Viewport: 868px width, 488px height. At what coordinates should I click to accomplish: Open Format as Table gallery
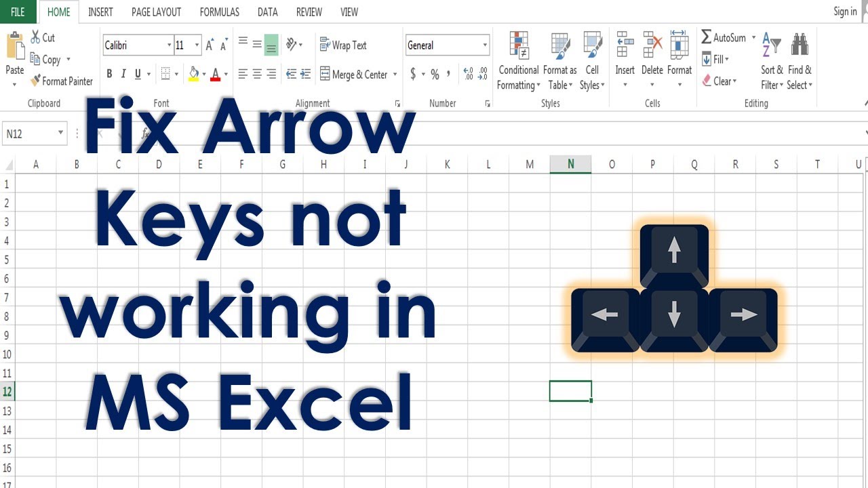tap(560, 61)
